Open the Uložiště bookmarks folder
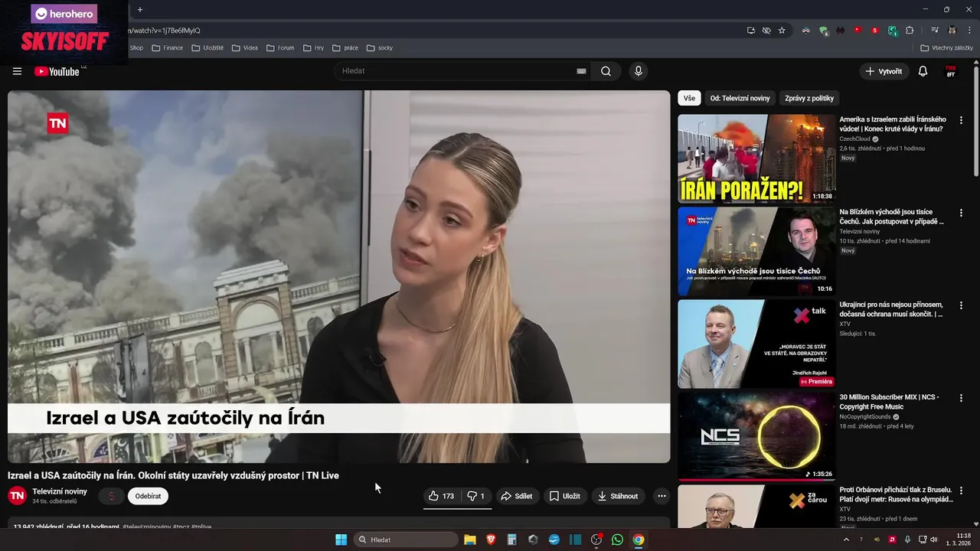This screenshot has height=551, width=980. (207, 47)
